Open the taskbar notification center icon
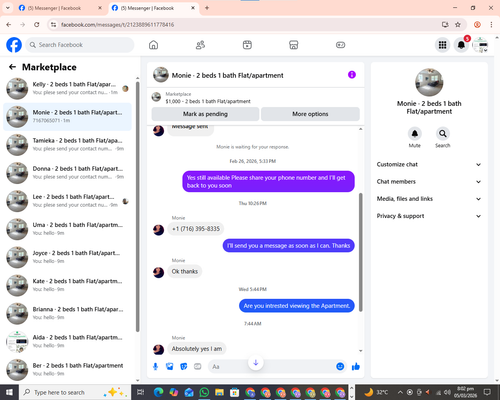Viewport: 500px width, 400px height. [x=487, y=392]
